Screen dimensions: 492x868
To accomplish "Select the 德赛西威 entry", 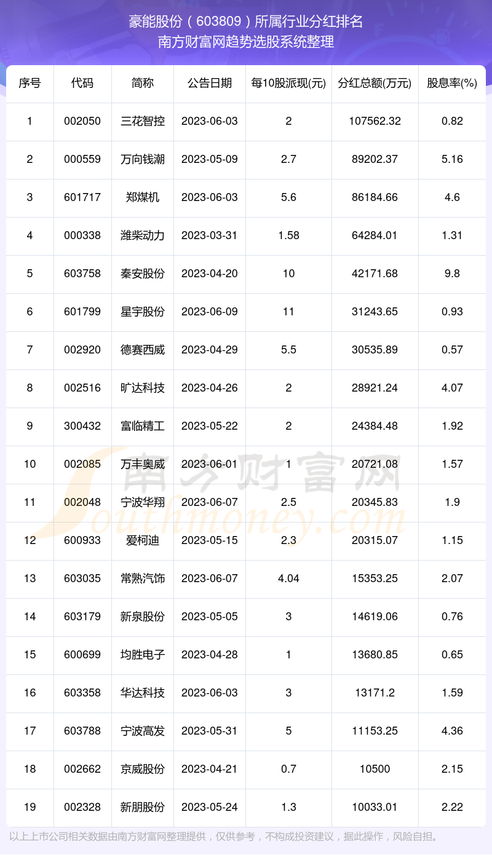I will coord(143,350).
